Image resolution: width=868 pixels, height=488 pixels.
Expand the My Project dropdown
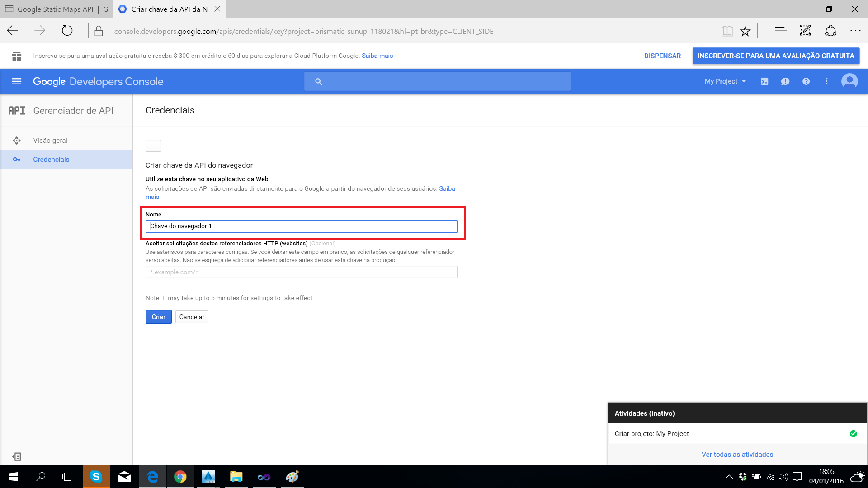tap(725, 81)
